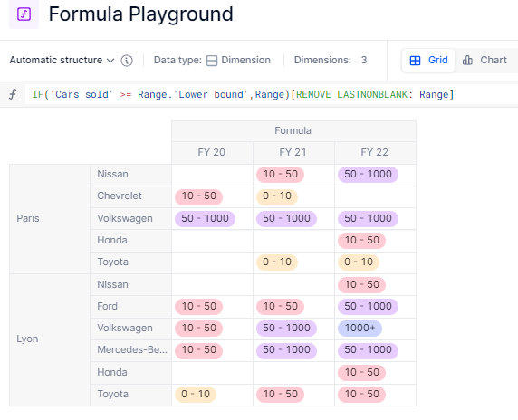Click the bar chart icon
Image resolution: width=518 pixels, height=420 pixels.
tap(467, 61)
